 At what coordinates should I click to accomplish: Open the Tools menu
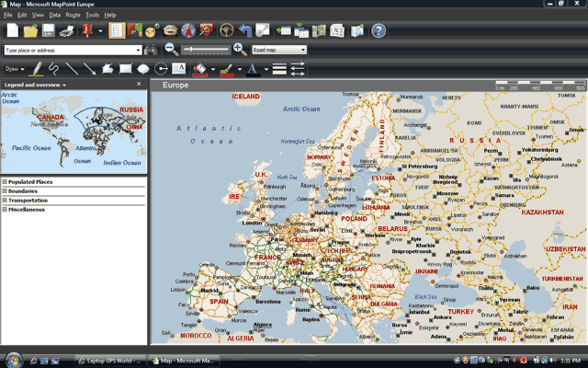[x=92, y=15]
